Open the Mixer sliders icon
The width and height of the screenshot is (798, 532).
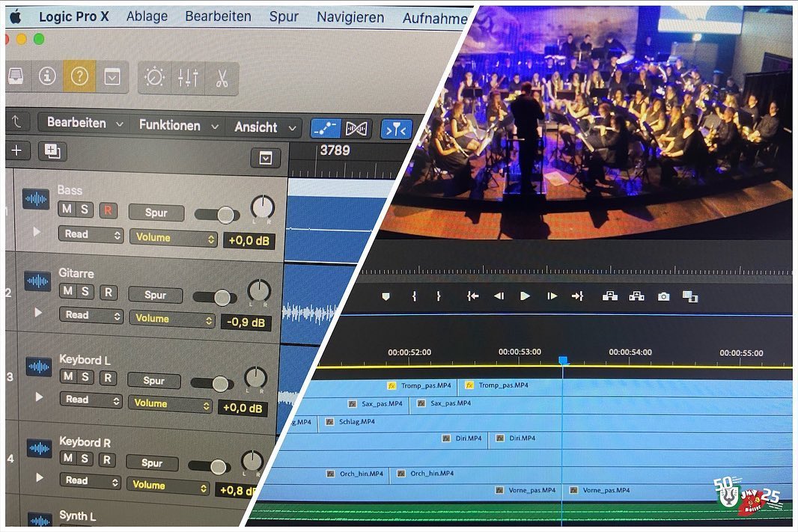tap(188, 78)
